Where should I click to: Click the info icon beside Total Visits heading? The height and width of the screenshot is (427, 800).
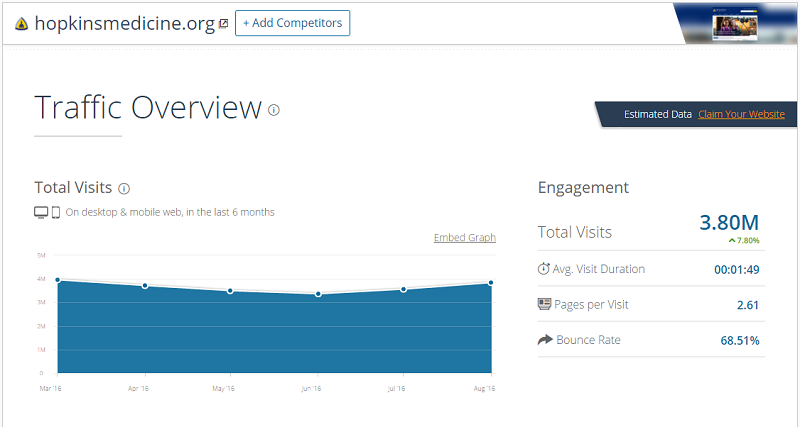(x=124, y=189)
